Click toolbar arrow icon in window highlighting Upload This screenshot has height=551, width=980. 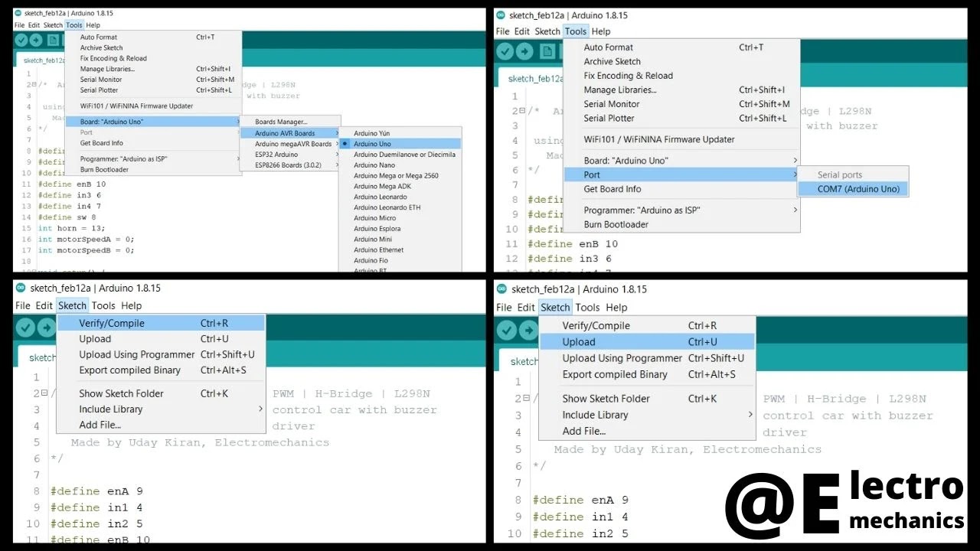[528, 330]
